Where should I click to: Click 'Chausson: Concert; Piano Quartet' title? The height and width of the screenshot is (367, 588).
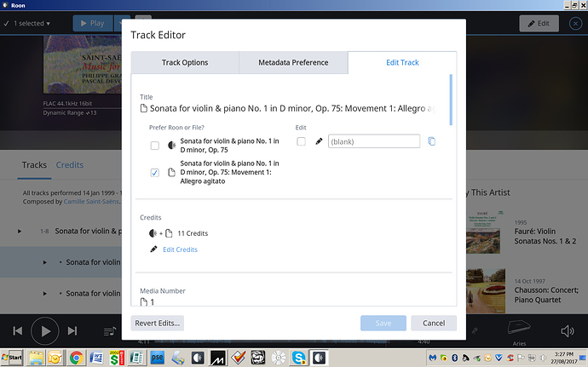click(546, 295)
